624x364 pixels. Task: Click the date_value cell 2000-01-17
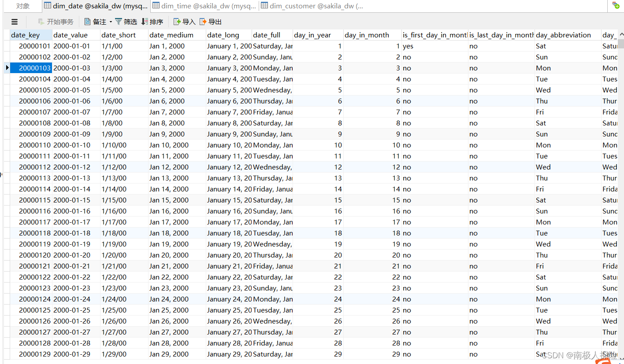[x=76, y=222]
